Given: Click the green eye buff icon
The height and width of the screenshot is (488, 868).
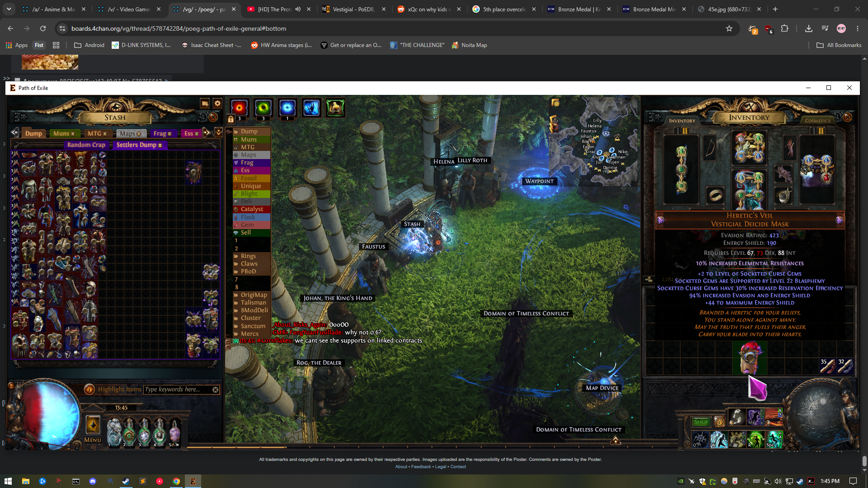Looking at the screenshot, I should [263, 108].
